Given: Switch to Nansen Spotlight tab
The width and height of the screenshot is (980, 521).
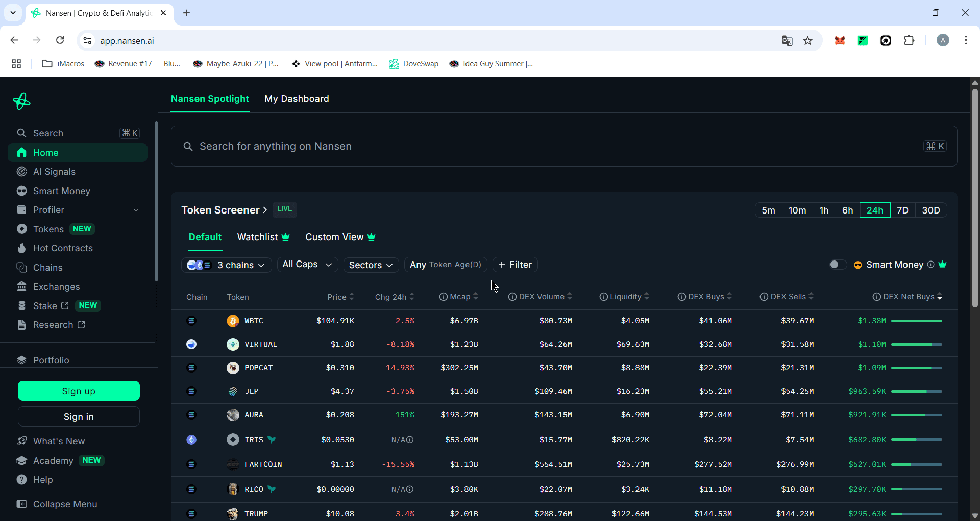Looking at the screenshot, I should (x=210, y=99).
